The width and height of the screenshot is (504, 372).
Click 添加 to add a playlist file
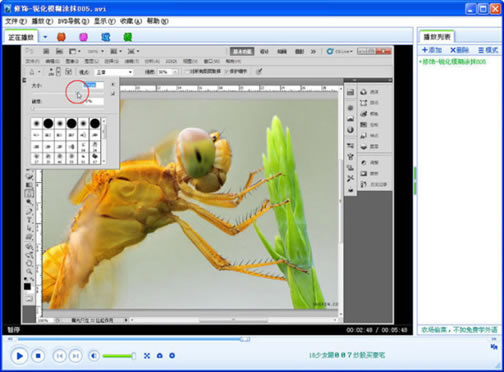click(x=432, y=50)
